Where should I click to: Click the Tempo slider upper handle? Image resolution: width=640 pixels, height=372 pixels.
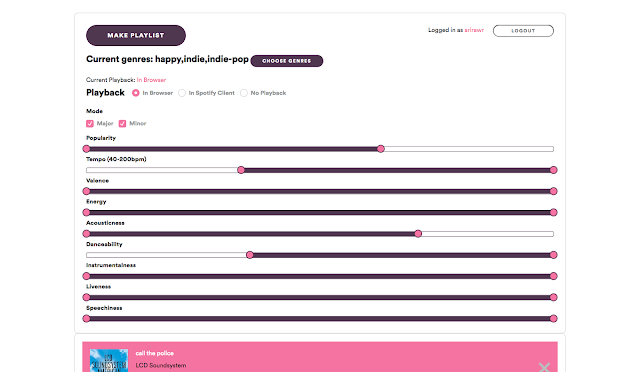click(553, 170)
